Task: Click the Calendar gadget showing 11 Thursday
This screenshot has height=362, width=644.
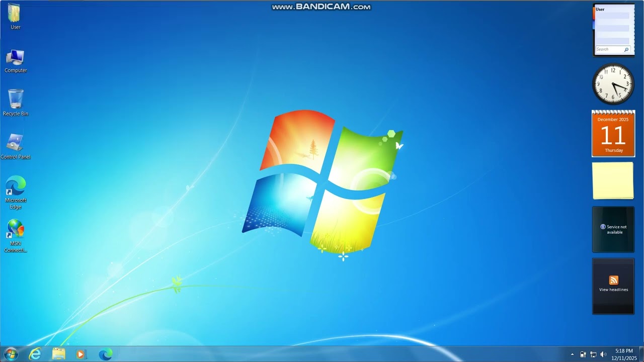Action: coord(613,134)
